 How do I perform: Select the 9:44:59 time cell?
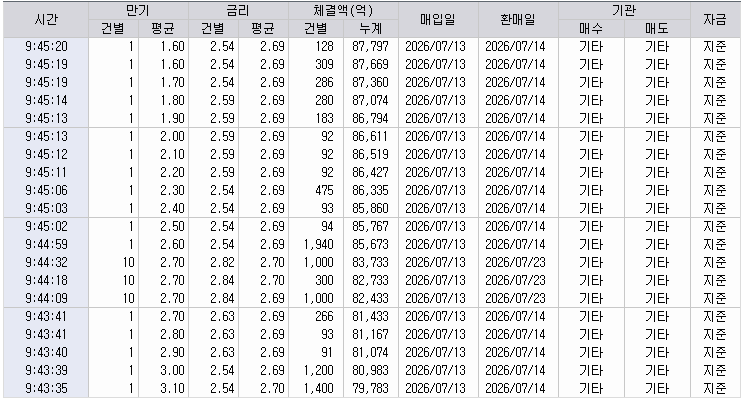[46, 244]
